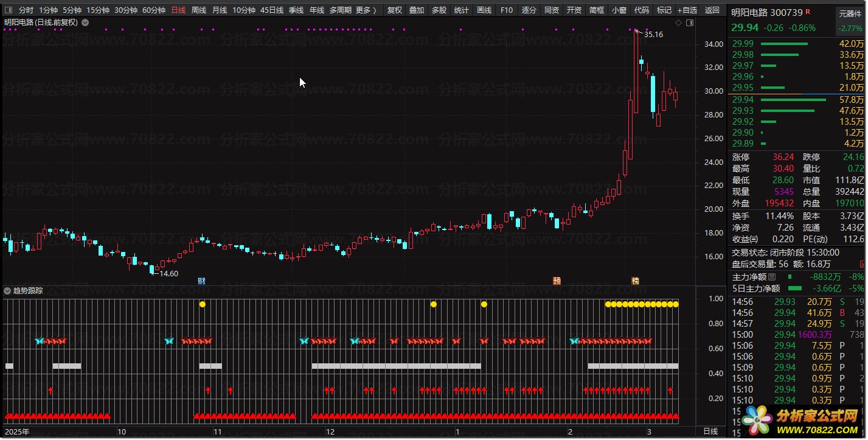The width and height of the screenshot is (868, 440).
Task: Click the 小窗 toolbar button
Action: click(619, 10)
